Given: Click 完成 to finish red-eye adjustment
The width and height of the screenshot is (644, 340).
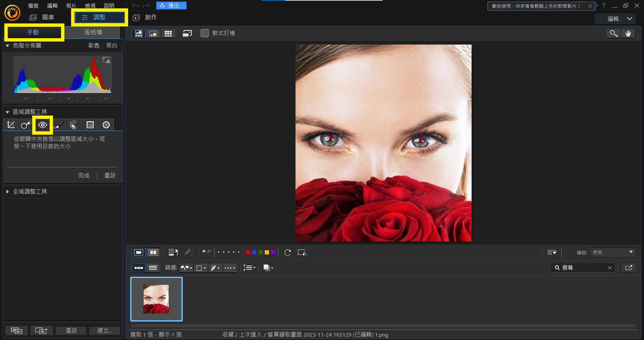Looking at the screenshot, I should [x=84, y=176].
